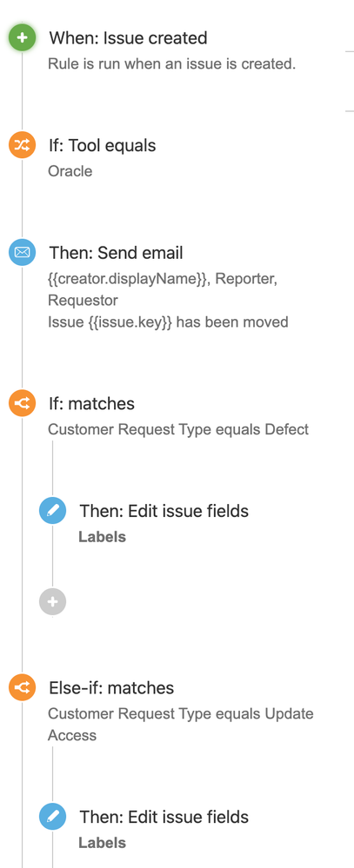Expand the Else-if: matches condition block
The image size is (354, 868).
[x=111, y=687]
